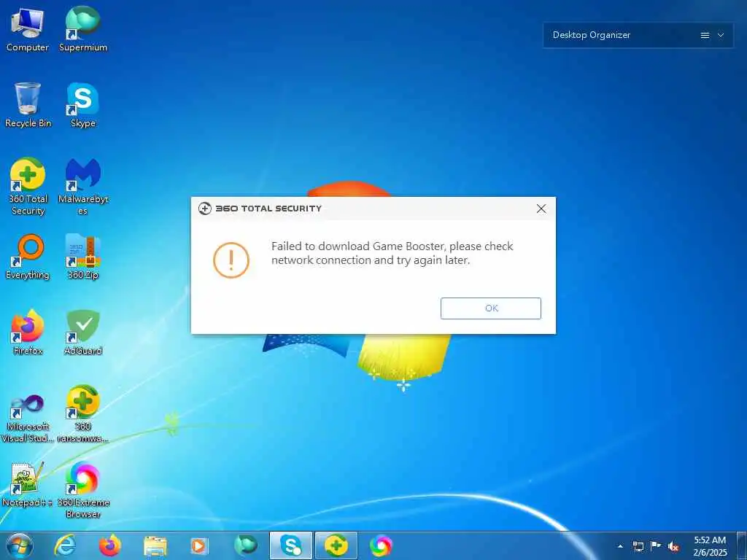Image resolution: width=747 pixels, height=560 pixels.
Task: Select the Supermium desktop shortcut
Action: click(x=83, y=29)
